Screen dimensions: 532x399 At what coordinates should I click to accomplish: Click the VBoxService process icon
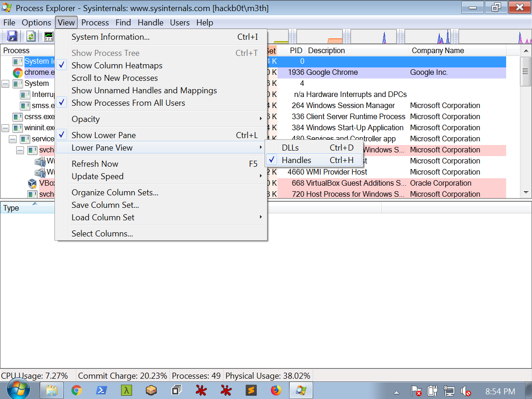pyautogui.click(x=33, y=183)
